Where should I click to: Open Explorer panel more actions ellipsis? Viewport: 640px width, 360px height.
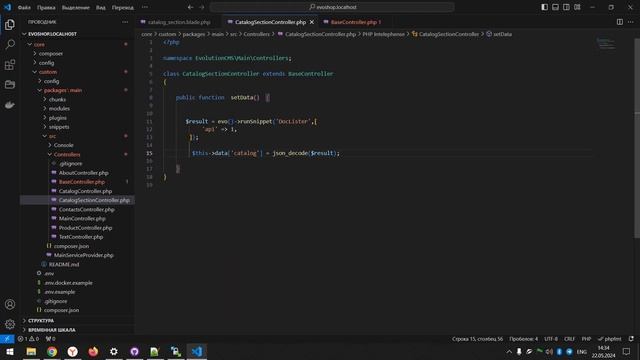click(x=125, y=22)
